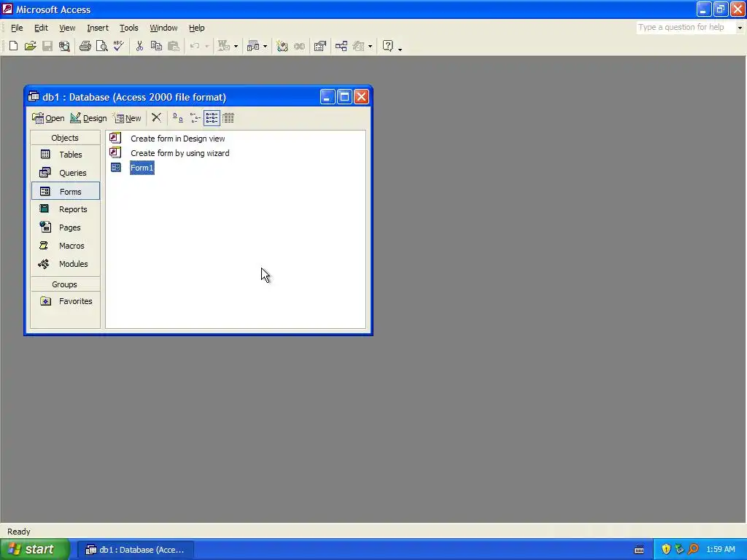
Task: Open the OfficeLinks dropdown arrow
Action: [x=236, y=46]
